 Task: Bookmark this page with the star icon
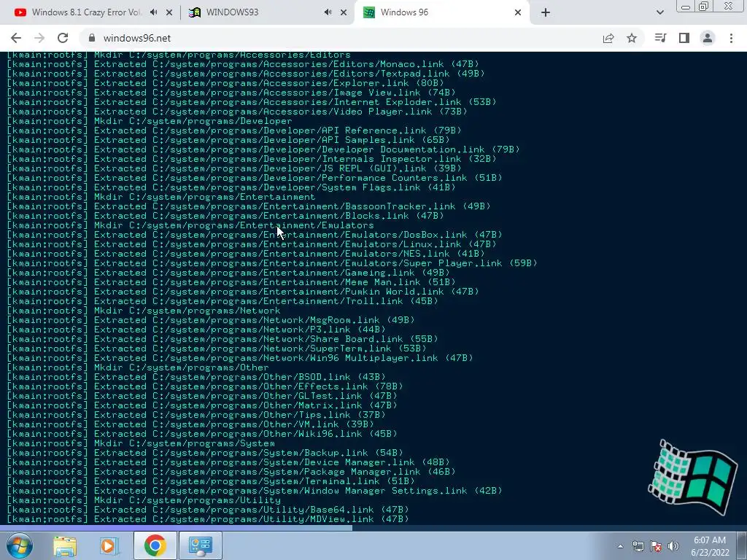632,38
